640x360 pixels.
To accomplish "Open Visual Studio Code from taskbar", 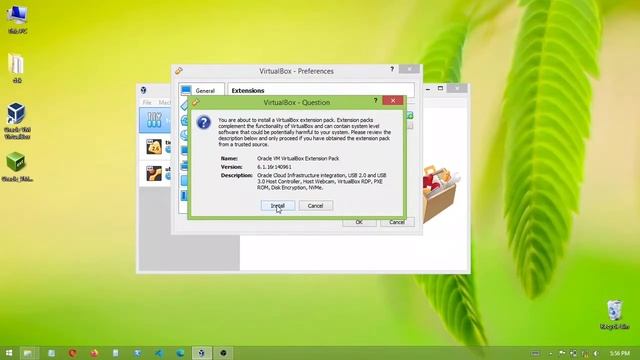I will (159, 353).
